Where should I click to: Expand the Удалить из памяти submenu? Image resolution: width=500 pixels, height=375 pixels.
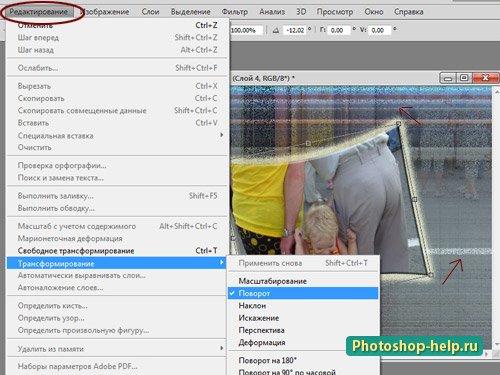(117, 349)
